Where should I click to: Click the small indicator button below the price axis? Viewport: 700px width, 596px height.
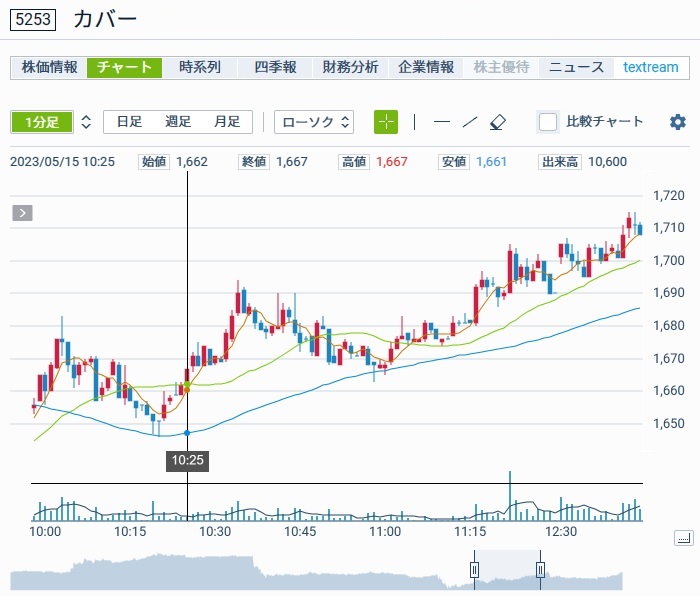683,538
